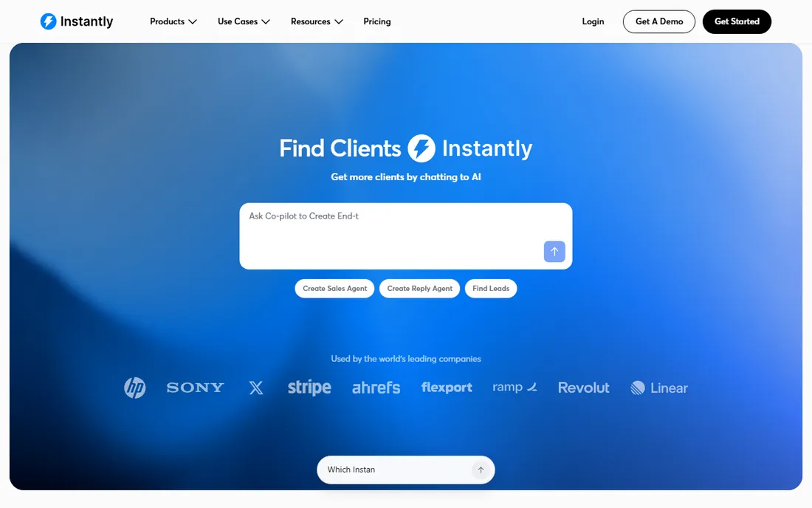Choose the Find Leads suggestion

pos(490,289)
